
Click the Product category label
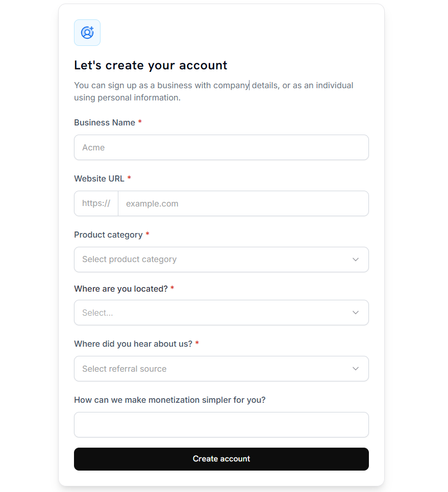pyautogui.click(x=108, y=235)
